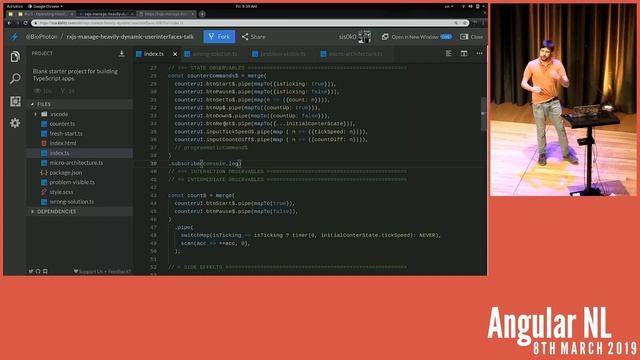Click the project title rxjs-manage-heavily-dynamic-userinterfaces-talk
This screenshot has width=640, height=360.
click(x=130, y=37)
